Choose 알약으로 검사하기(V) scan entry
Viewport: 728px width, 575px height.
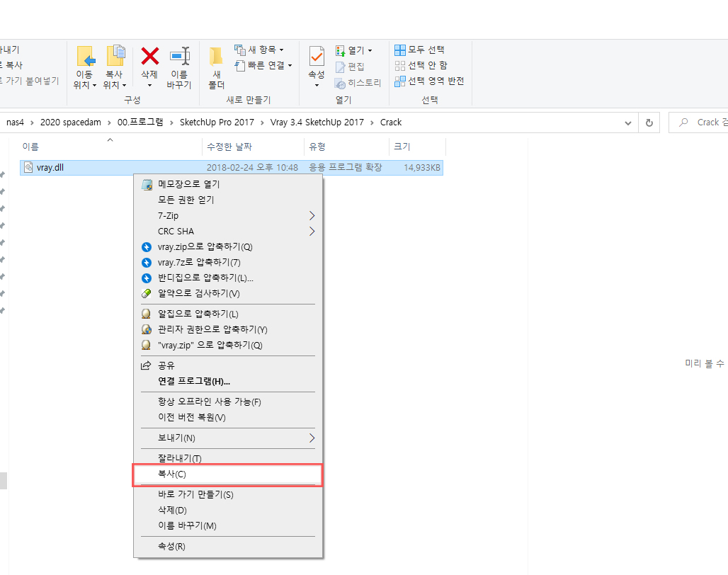pyautogui.click(x=228, y=294)
